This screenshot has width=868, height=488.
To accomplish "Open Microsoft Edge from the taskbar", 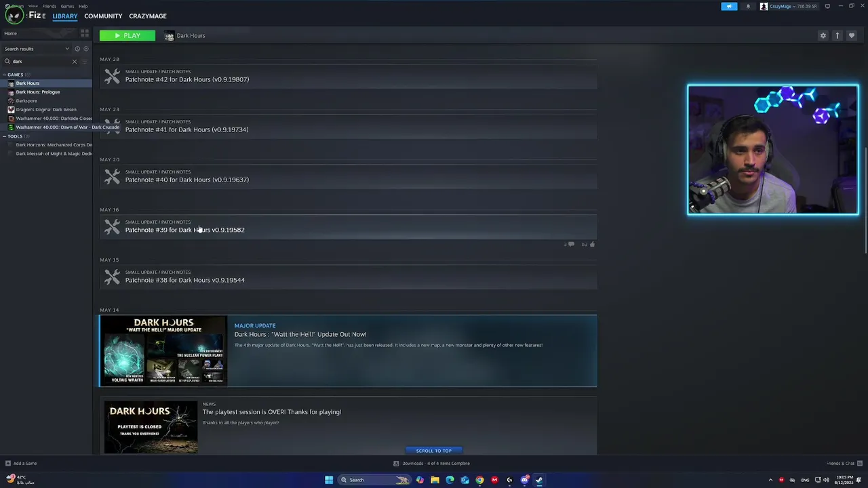I will coord(450,480).
